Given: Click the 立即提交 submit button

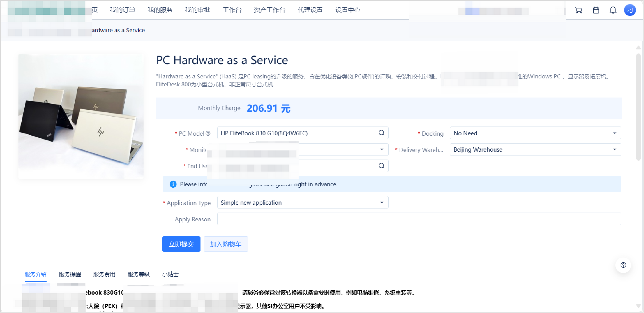Looking at the screenshot, I should click(181, 244).
